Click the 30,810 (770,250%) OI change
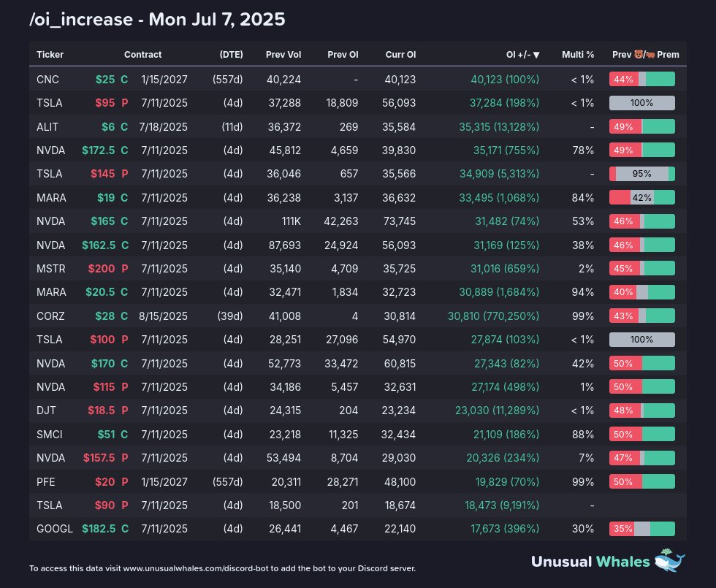This screenshot has width=716, height=588. pyautogui.click(x=493, y=316)
